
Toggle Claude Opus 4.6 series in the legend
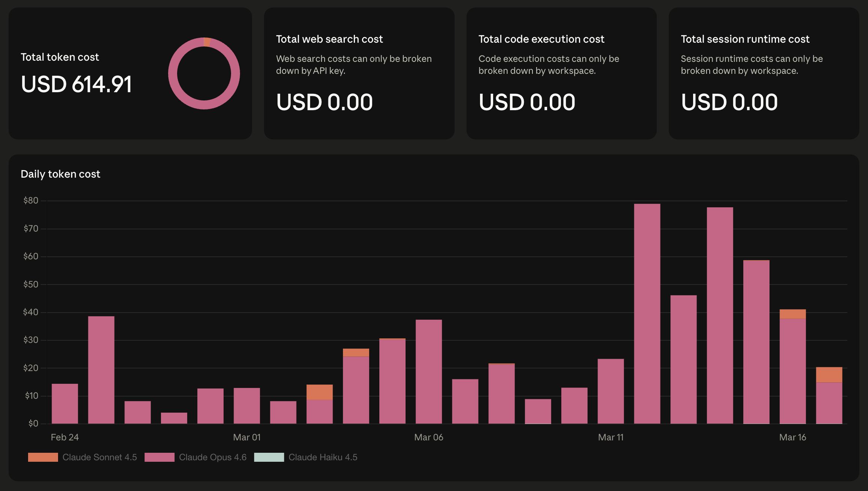click(213, 457)
